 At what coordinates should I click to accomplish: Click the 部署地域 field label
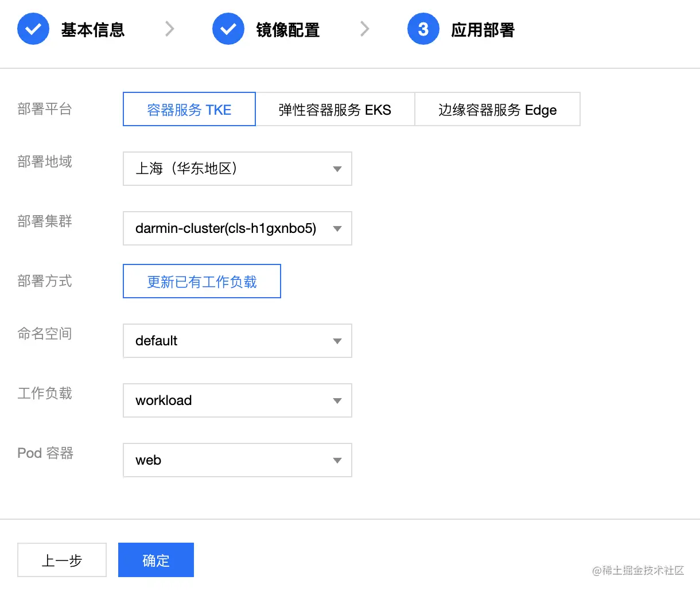pos(45,162)
